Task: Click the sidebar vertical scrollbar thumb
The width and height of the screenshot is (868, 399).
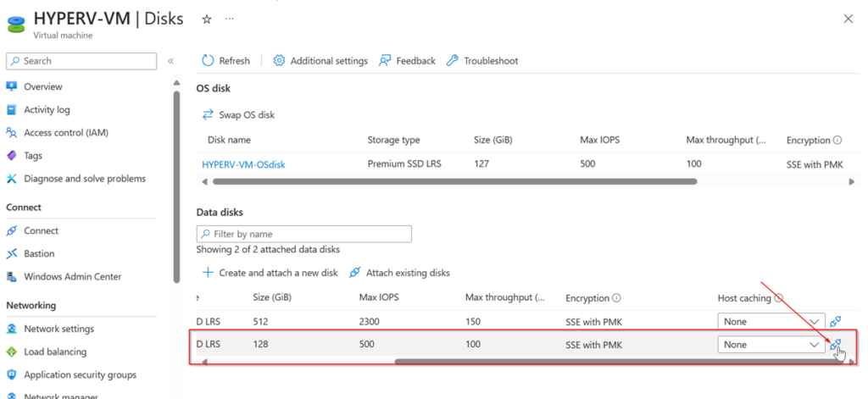Action: tap(176, 186)
